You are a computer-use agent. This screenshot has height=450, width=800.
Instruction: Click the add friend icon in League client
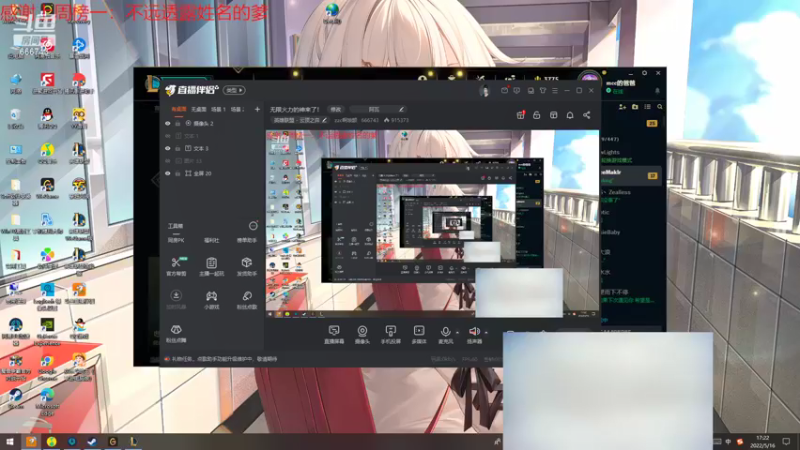coord(622,107)
